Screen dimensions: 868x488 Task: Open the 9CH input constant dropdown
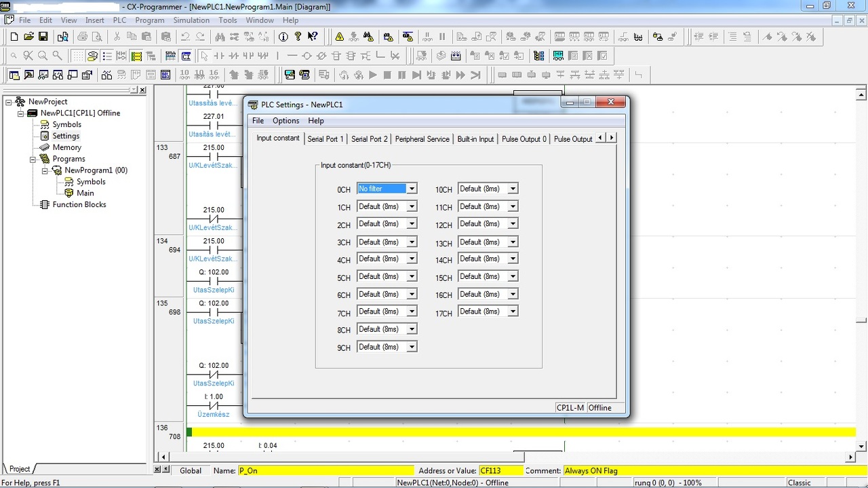(412, 347)
